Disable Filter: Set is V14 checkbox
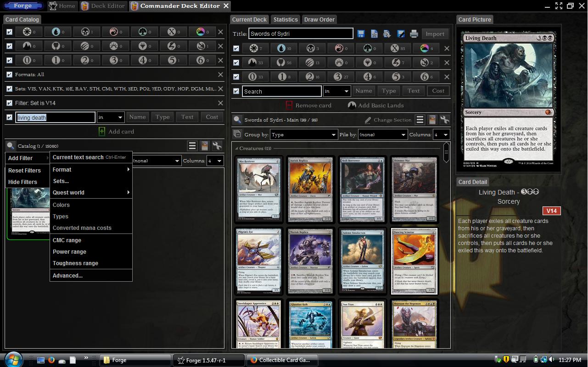Viewport: 588px width, 367px height. 9,103
